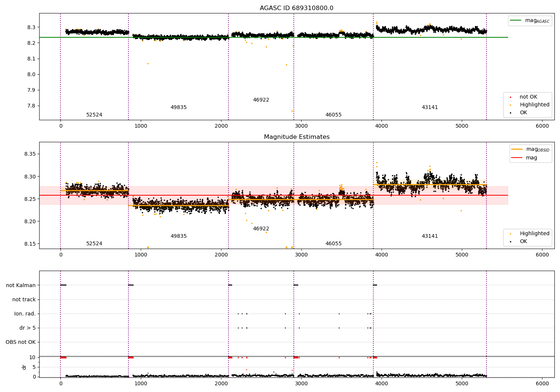Click obsid label 46922 in Magnitude Estimates plot
Viewport: 560px width, 392px height.
tap(261, 229)
